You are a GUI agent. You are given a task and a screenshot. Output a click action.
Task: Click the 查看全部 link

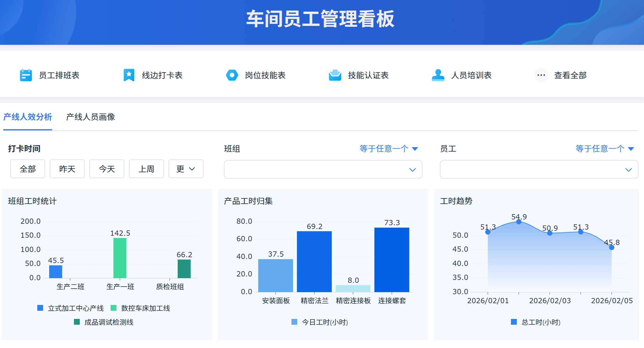click(x=570, y=75)
